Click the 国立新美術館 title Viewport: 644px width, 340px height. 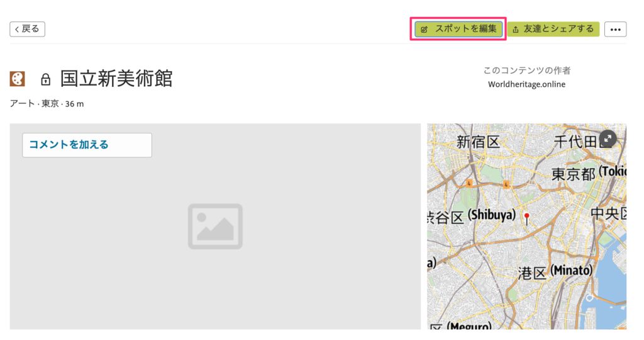pos(116,79)
